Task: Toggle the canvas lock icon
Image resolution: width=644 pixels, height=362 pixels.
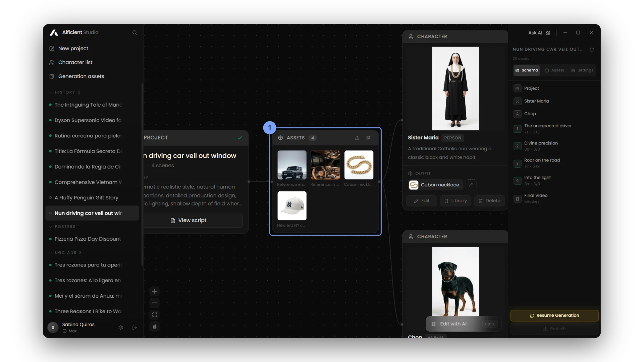Action: coord(155,326)
